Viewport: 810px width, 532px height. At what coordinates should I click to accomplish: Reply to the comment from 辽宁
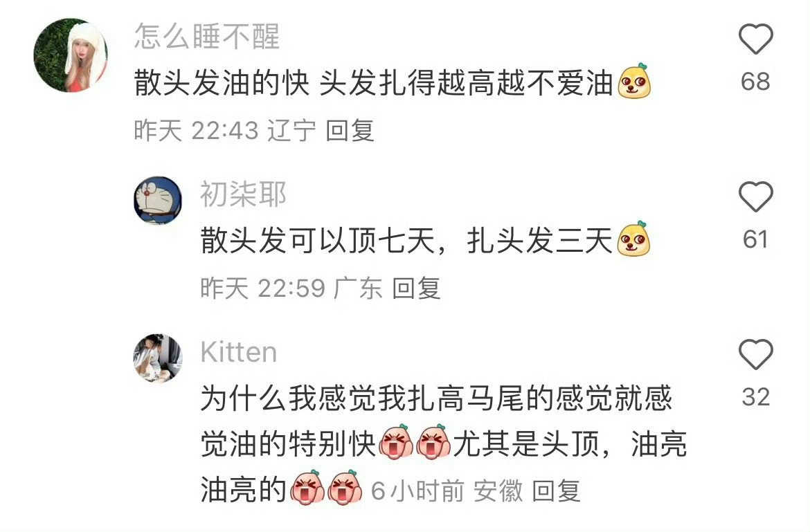click(350, 130)
